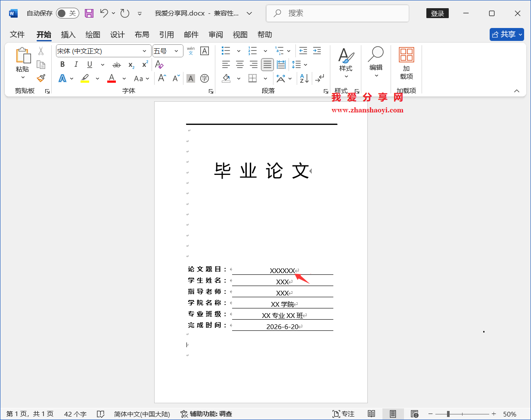
Task: Expand line spacing options
Action: (x=305, y=65)
